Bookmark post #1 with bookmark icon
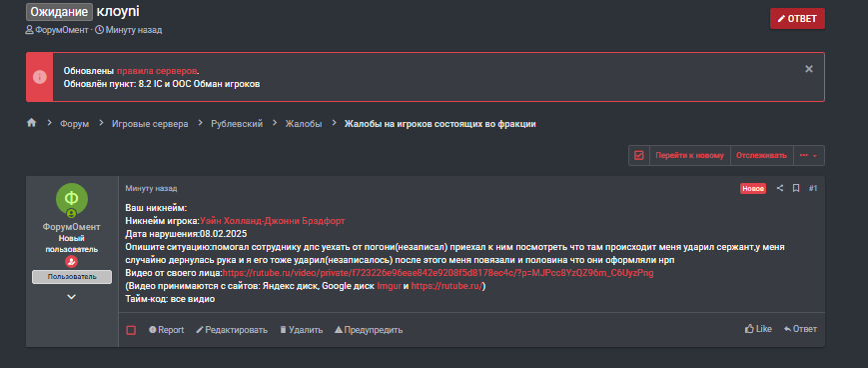 point(795,188)
